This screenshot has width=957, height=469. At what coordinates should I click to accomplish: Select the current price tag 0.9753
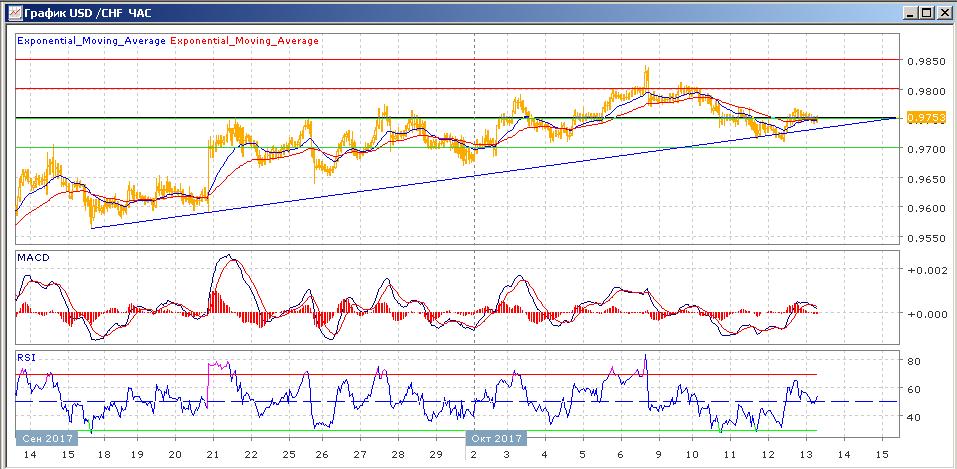pyautogui.click(x=926, y=118)
